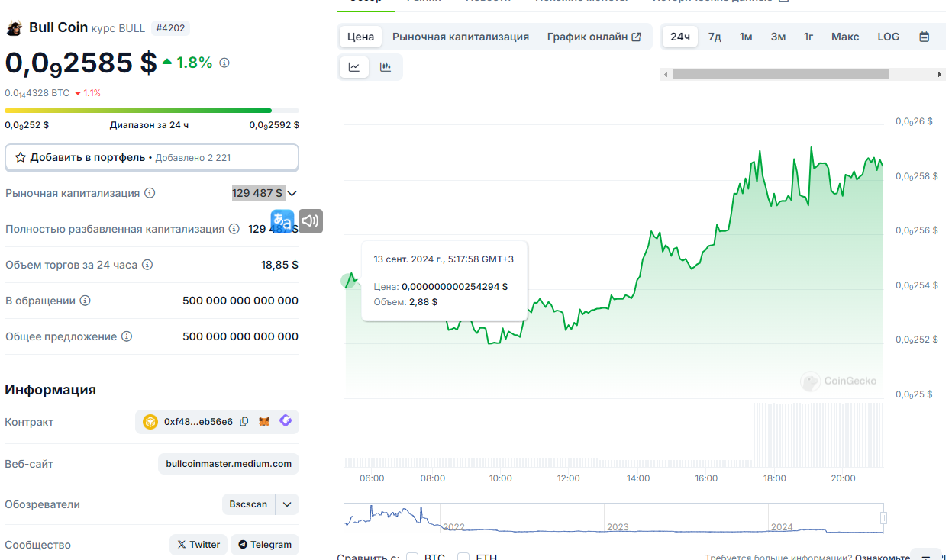Open the calendar date range picker
This screenshot has width=952, height=560.
[925, 37]
